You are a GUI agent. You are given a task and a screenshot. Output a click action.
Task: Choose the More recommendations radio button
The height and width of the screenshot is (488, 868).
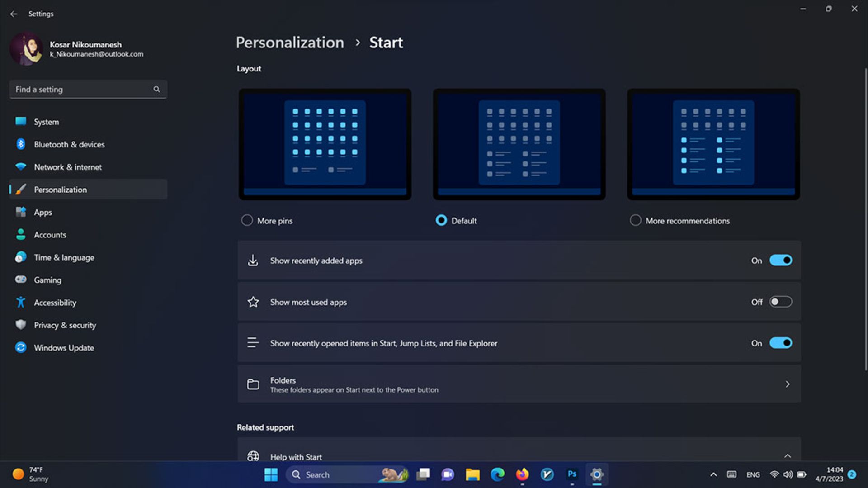click(x=635, y=220)
